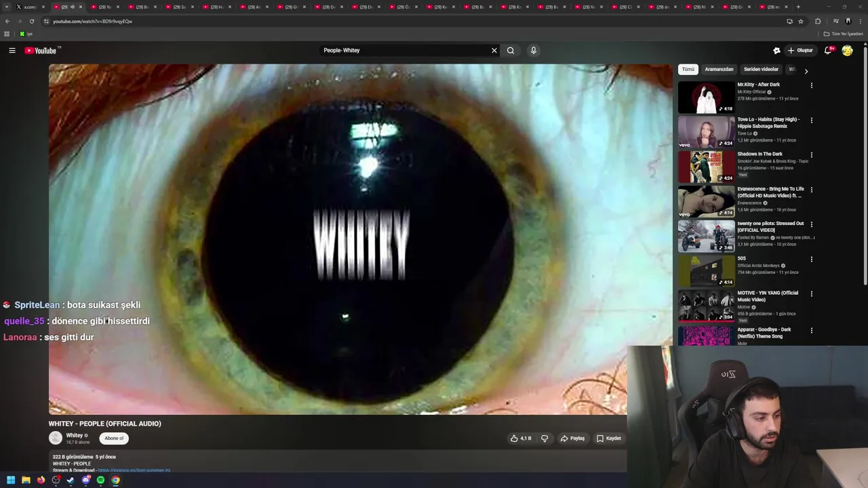Start voice search with microphone icon

pyautogui.click(x=534, y=50)
